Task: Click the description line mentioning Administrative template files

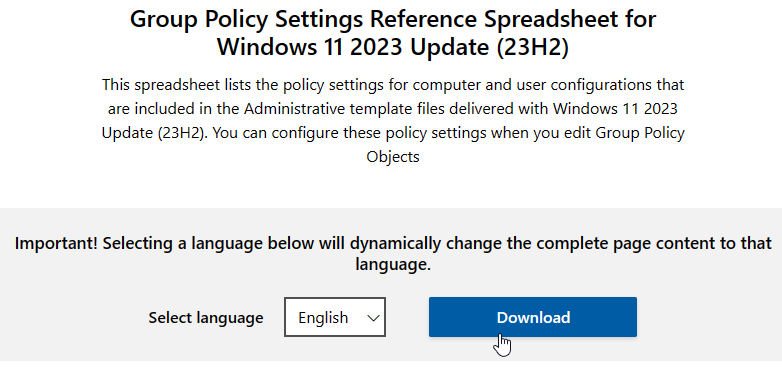Action: coord(393,109)
